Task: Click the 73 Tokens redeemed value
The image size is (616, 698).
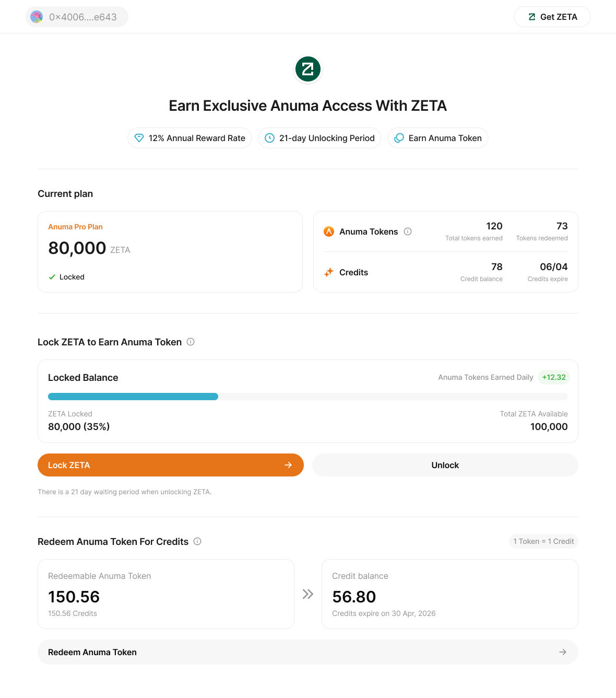Action: [x=562, y=226]
